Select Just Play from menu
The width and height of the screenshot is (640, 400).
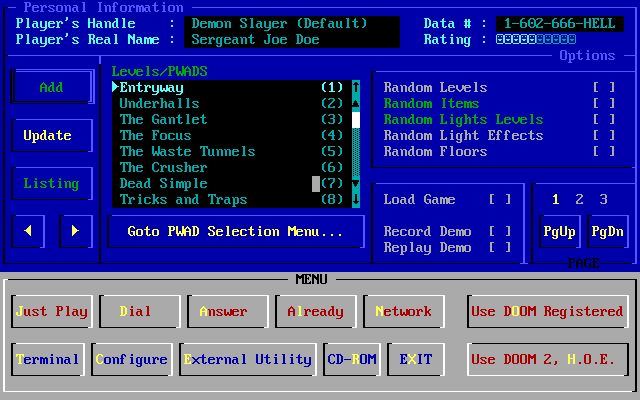point(52,311)
